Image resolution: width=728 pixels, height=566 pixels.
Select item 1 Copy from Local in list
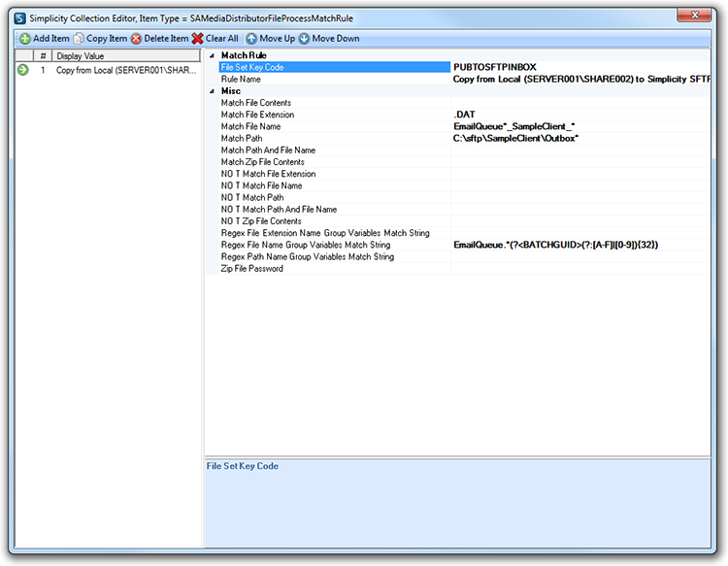[x=108, y=70]
